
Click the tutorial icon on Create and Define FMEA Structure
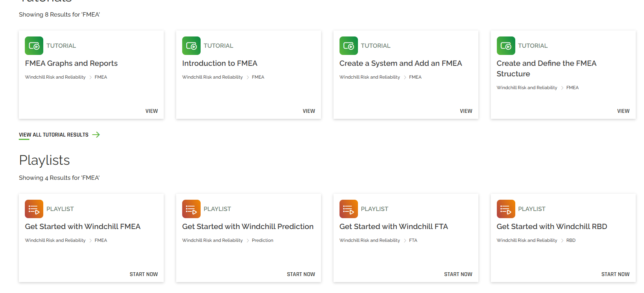(x=506, y=46)
